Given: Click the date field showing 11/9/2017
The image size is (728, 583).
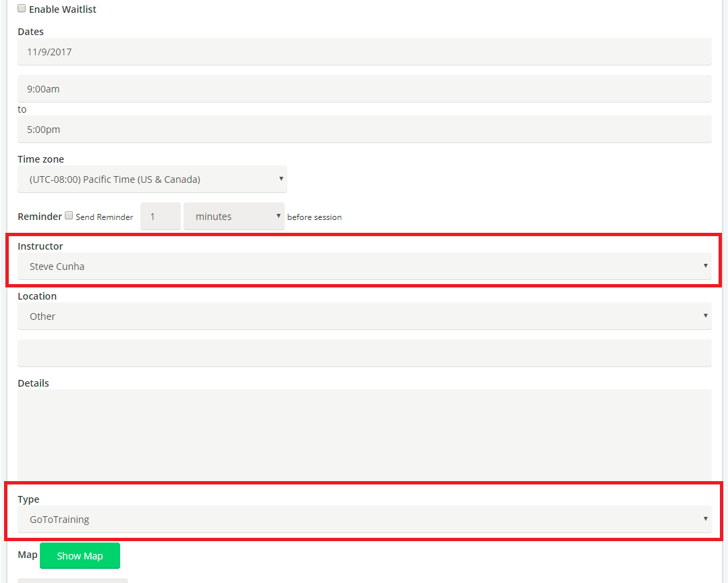Looking at the screenshot, I should click(x=364, y=51).
